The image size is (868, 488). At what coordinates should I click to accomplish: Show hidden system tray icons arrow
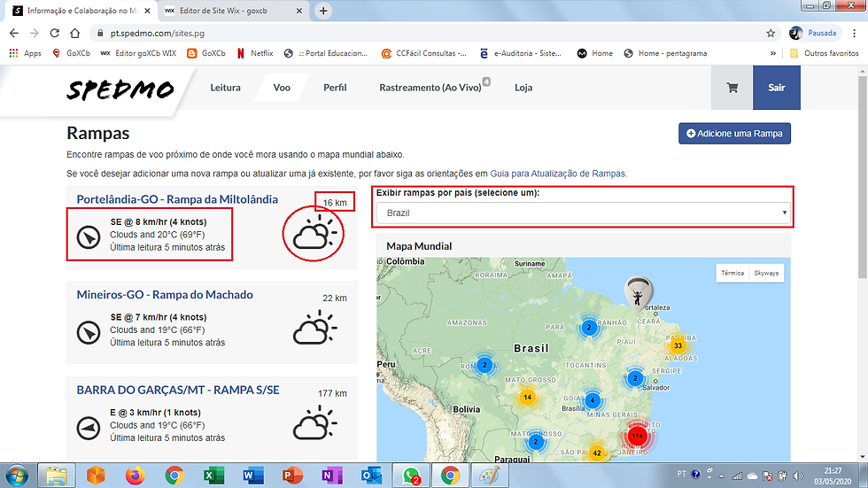click(721, 476)
